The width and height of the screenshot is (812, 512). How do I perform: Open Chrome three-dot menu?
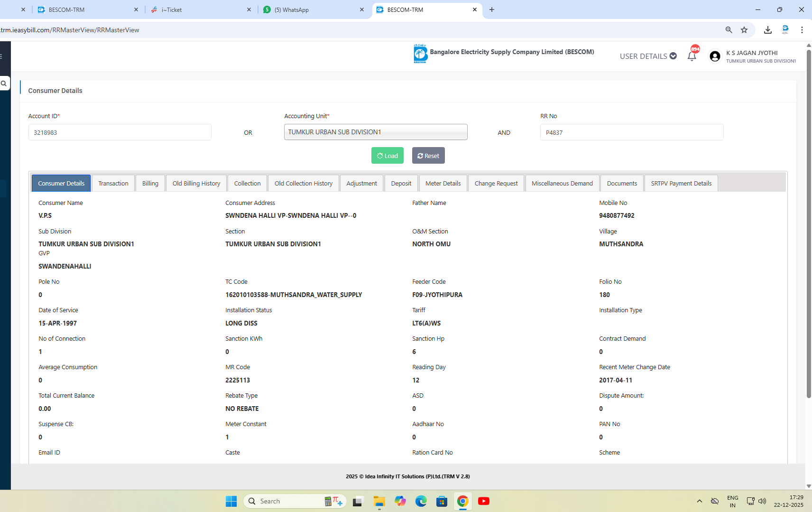coord(802,30)
